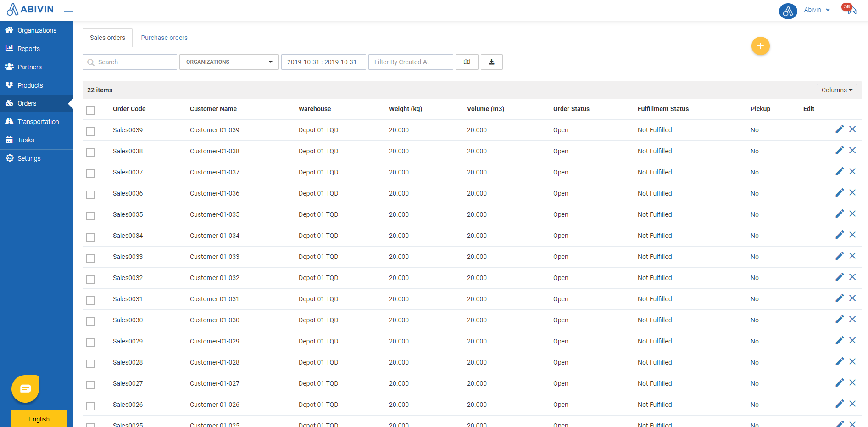Expand the Abivin account menu
Image resolution: width=868 pixels, height=427 pixels.
point(817,10)
